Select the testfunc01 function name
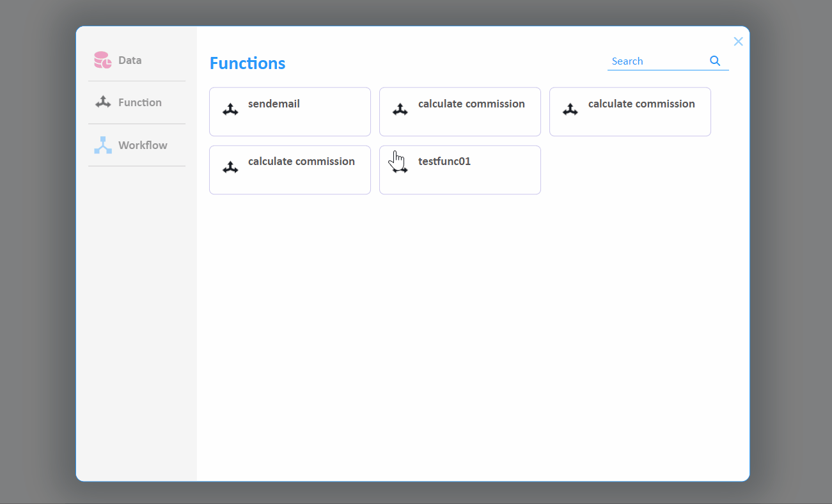 pyautogui.click(x=444, y=161)
